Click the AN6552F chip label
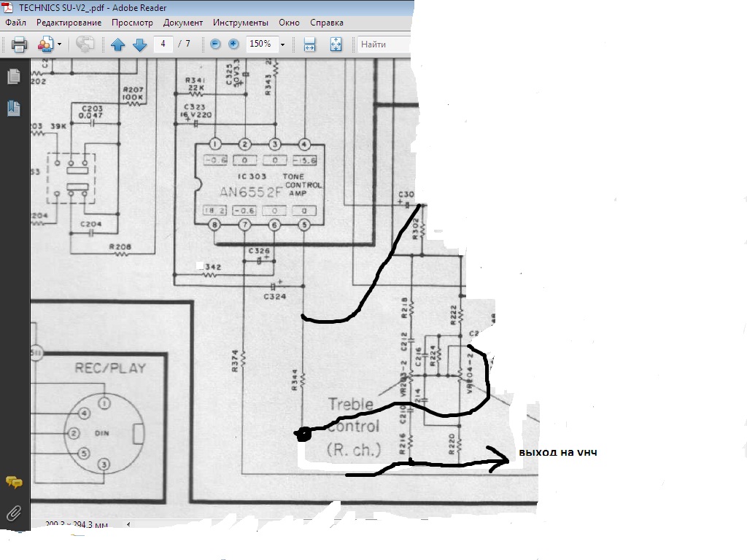 click(x=251, y=192)
